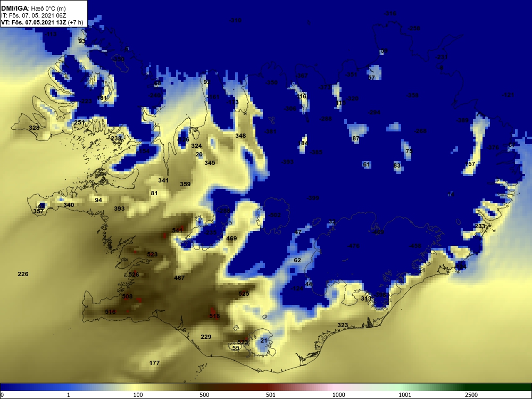Click the map value '526'
Viewport: 532px width, 399px height.
134,275
